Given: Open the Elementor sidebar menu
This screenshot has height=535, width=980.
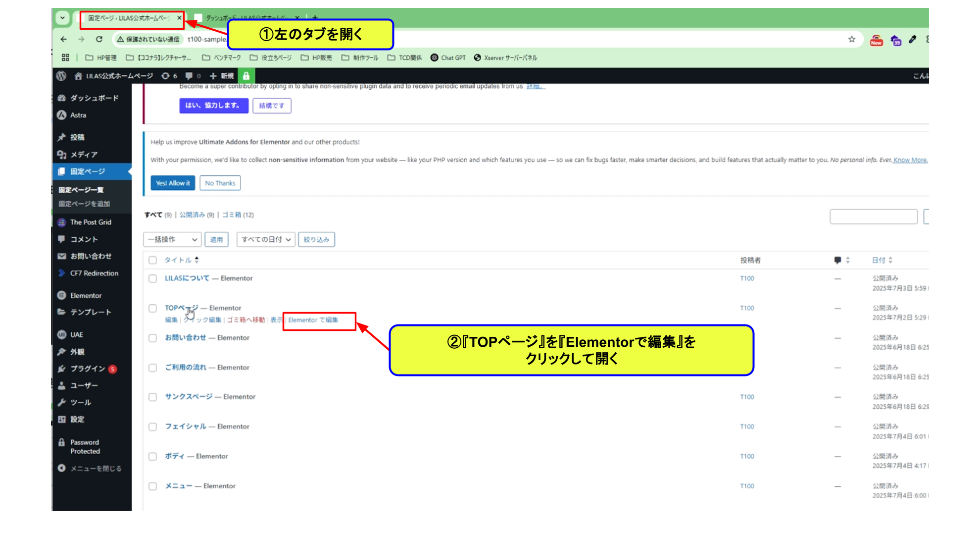Looking at the screenshot, I should pos(92,295).
